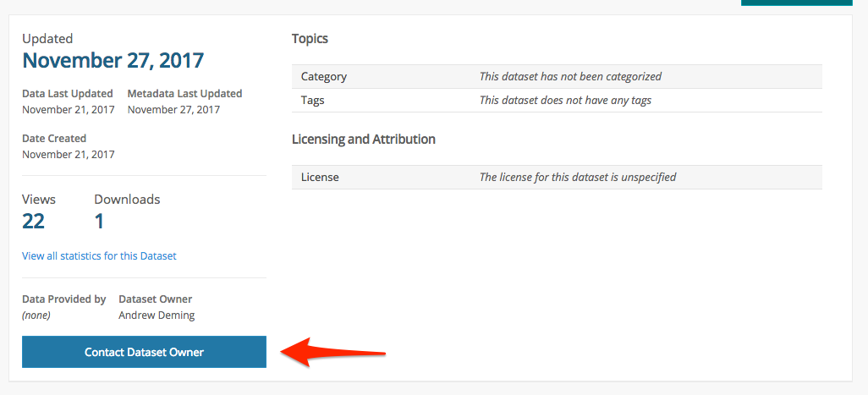Click the Updated label above the date
Image resolution: width=868 pixels, height=395 pixels.
click(47, 39)
